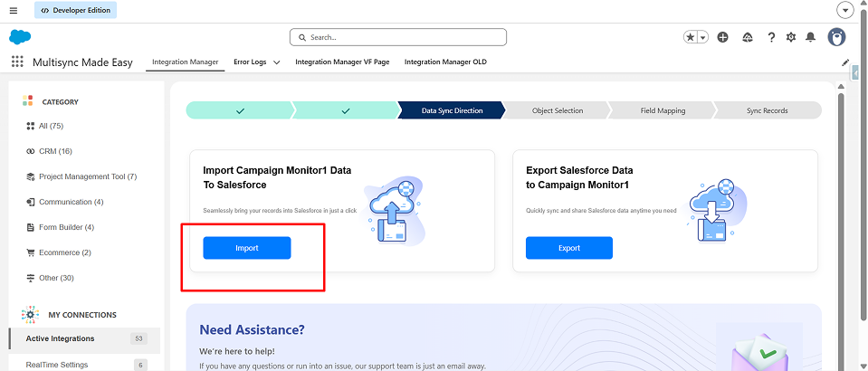Click the first completed step checkmark
Image resolution: width=868 pixels, height=371 pixels.
(240, 110)
